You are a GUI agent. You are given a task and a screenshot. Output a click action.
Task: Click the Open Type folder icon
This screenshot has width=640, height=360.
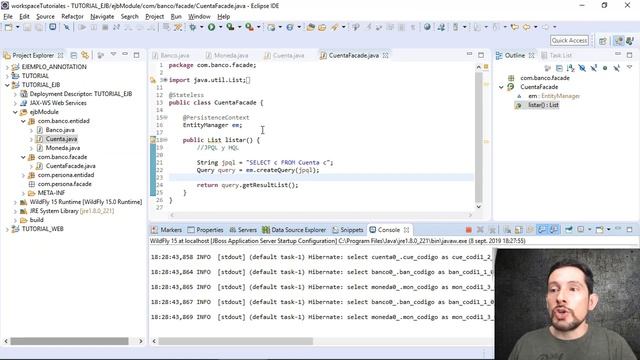click(x=311, y=27)
